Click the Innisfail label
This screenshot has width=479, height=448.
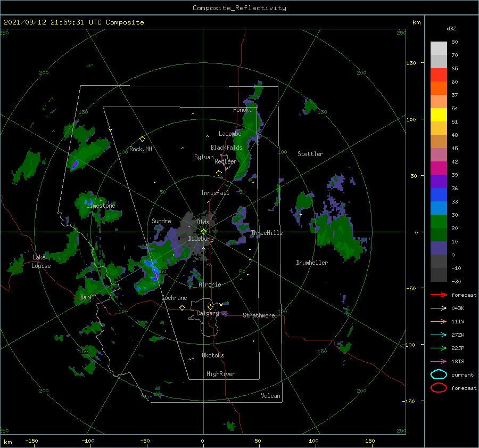[x=215, y=193]
